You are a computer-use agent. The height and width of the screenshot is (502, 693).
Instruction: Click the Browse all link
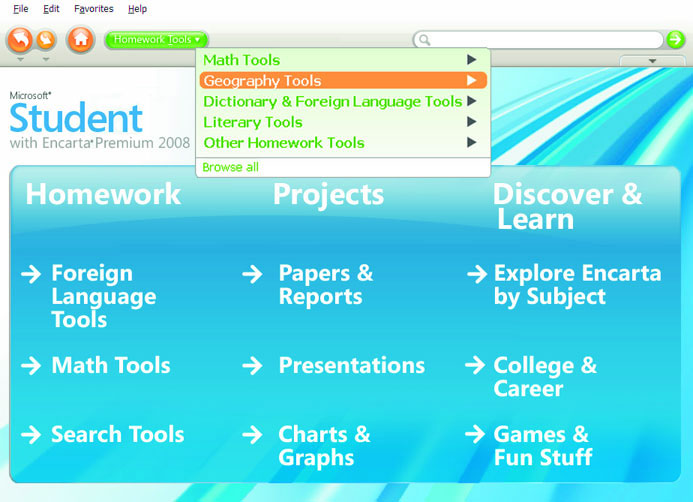point(230,167)
